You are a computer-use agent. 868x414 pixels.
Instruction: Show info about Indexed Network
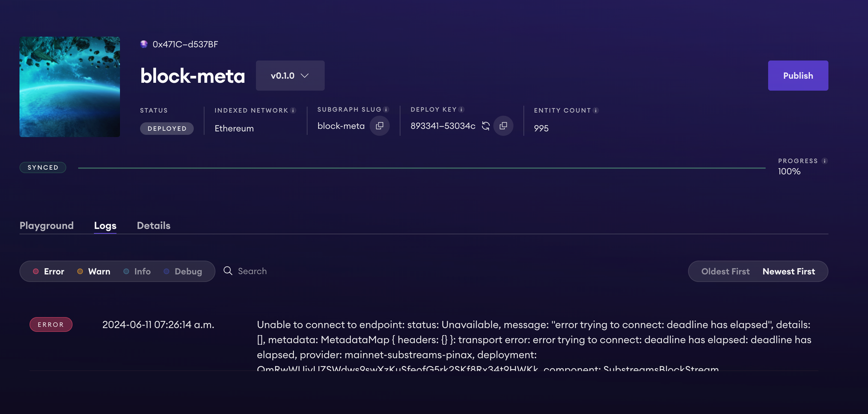[293, 111]
